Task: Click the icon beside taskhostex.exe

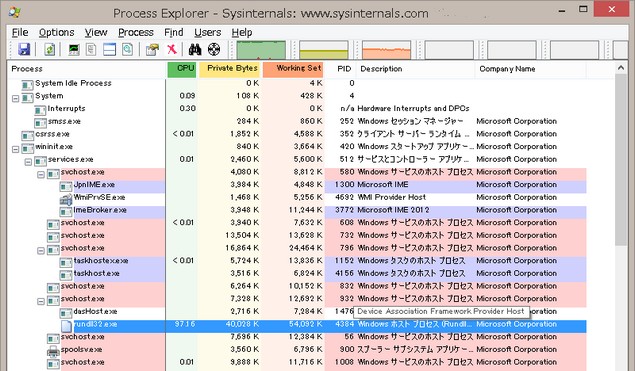Action: (x=66, y=262)
